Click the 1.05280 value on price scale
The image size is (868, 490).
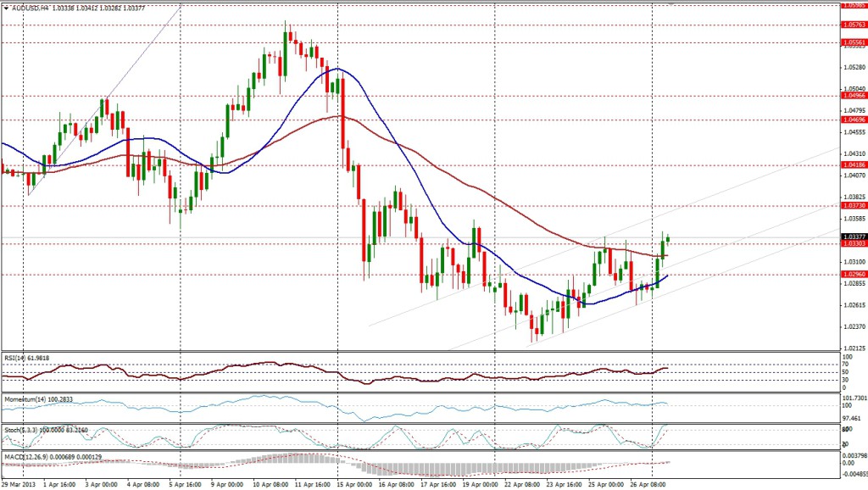pyautogui.click(x=853, y=66)
